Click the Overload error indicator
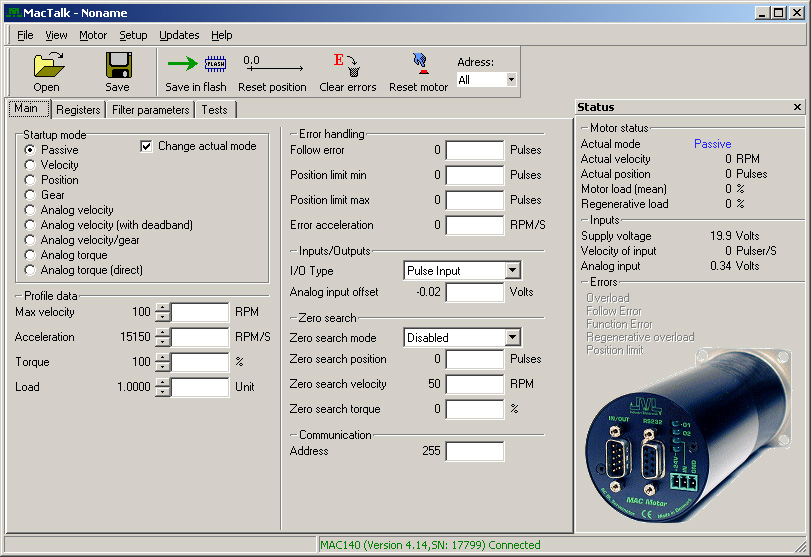Viewport: 811px width, 557px height. pos(608,298)
